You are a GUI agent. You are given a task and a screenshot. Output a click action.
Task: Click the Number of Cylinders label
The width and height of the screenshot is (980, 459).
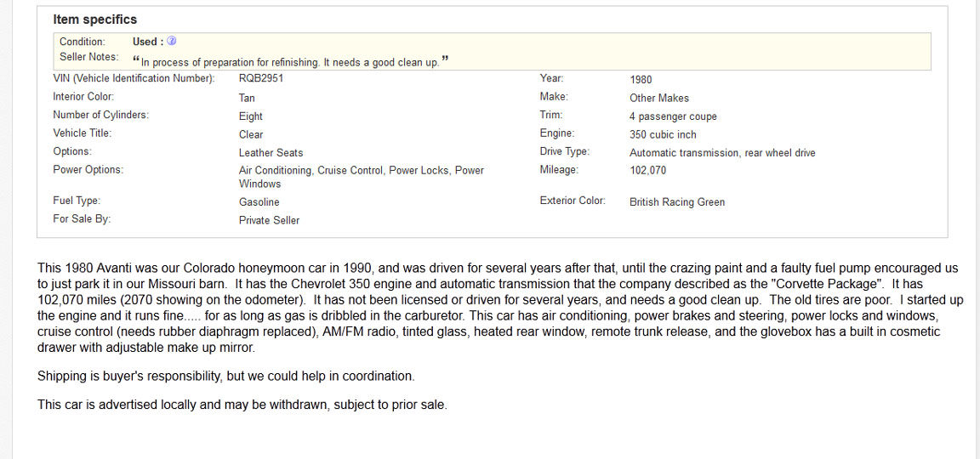coord(100,115)
